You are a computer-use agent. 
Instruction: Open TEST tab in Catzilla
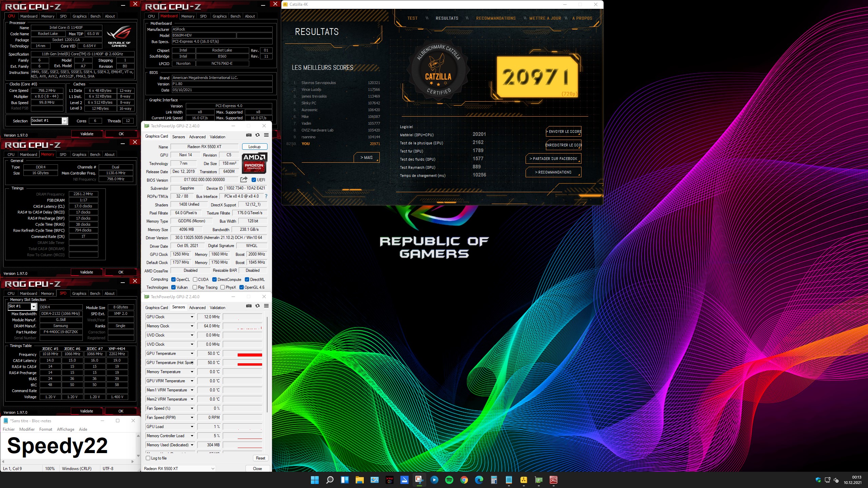click(412, 18)
